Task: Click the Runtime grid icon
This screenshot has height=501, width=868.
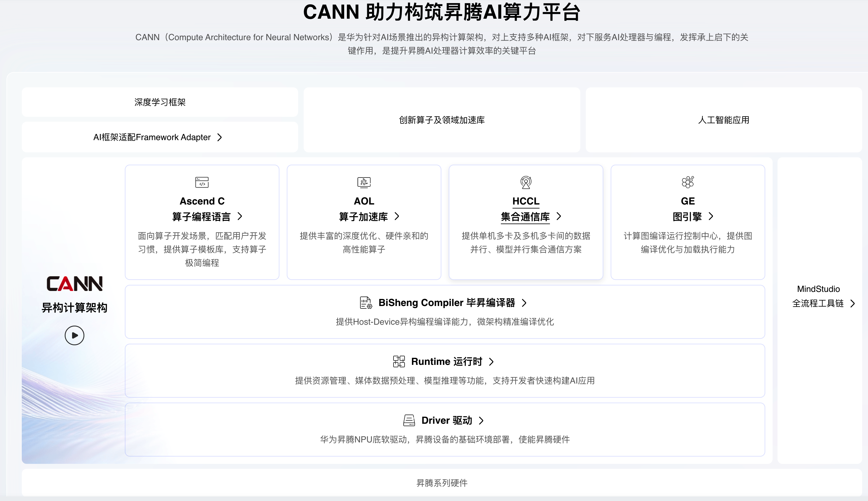Action: (x=398, y=361)
